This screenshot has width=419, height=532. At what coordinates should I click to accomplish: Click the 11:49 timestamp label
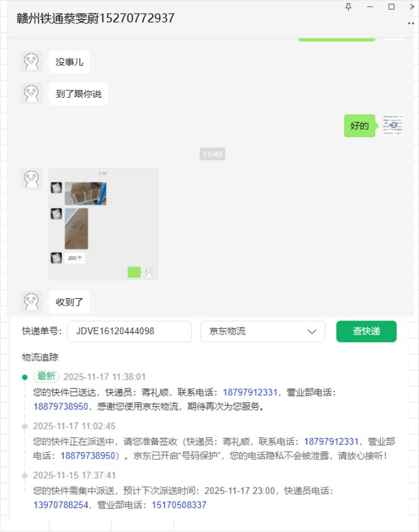pos(212,155)
